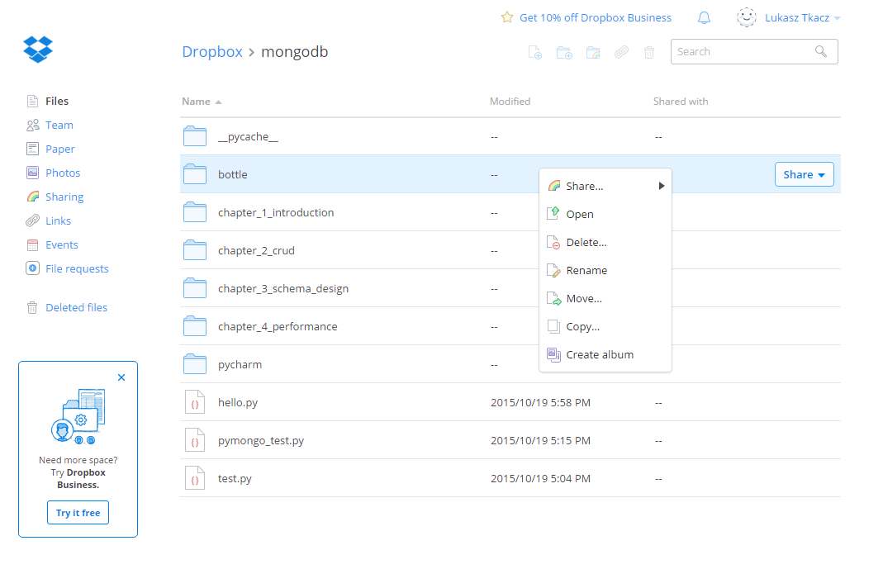Click the pymongo_test.py file icon
The image size is (883, 588).
(195, 440)
